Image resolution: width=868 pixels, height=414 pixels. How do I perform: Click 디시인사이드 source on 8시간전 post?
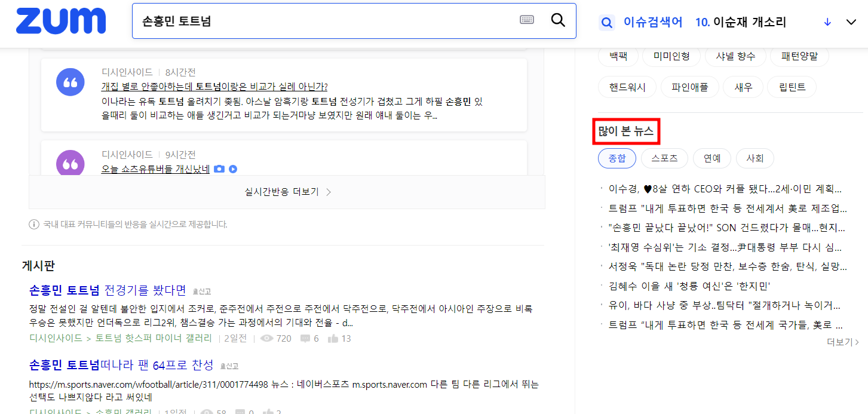(127, 72)
